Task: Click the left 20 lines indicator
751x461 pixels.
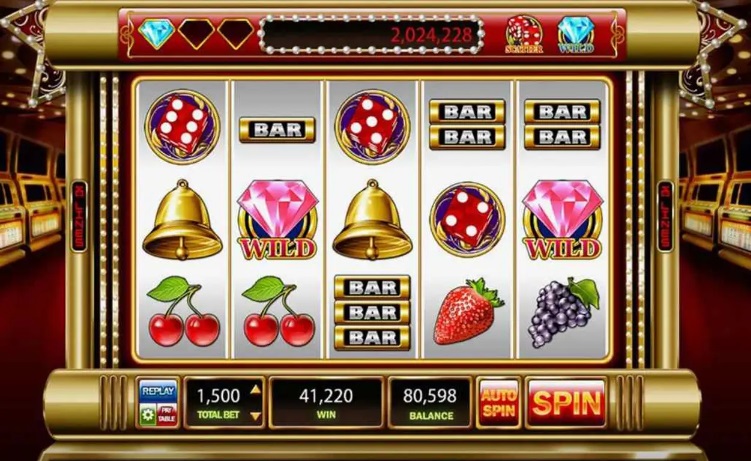Action: [79, 216]
